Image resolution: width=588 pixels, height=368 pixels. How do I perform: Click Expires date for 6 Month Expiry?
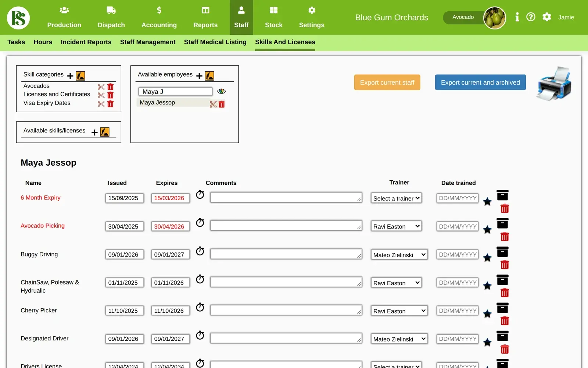(170, 198)
